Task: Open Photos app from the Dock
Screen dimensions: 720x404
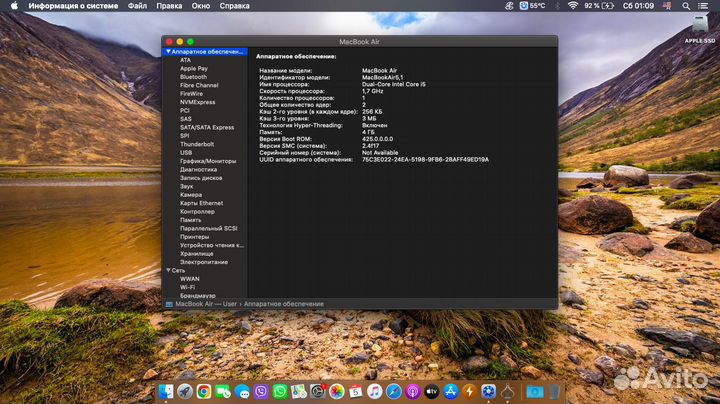Action: click(337, 392)
